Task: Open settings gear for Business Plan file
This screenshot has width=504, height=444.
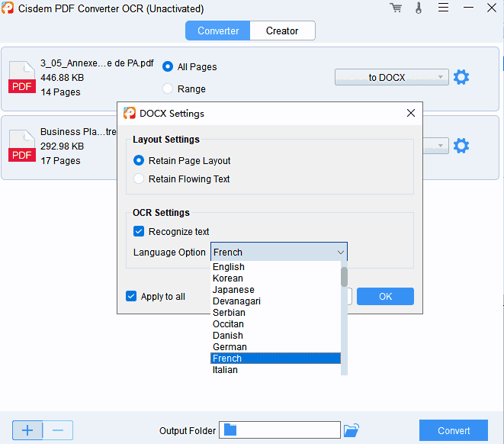Action: tap(461, 146)
